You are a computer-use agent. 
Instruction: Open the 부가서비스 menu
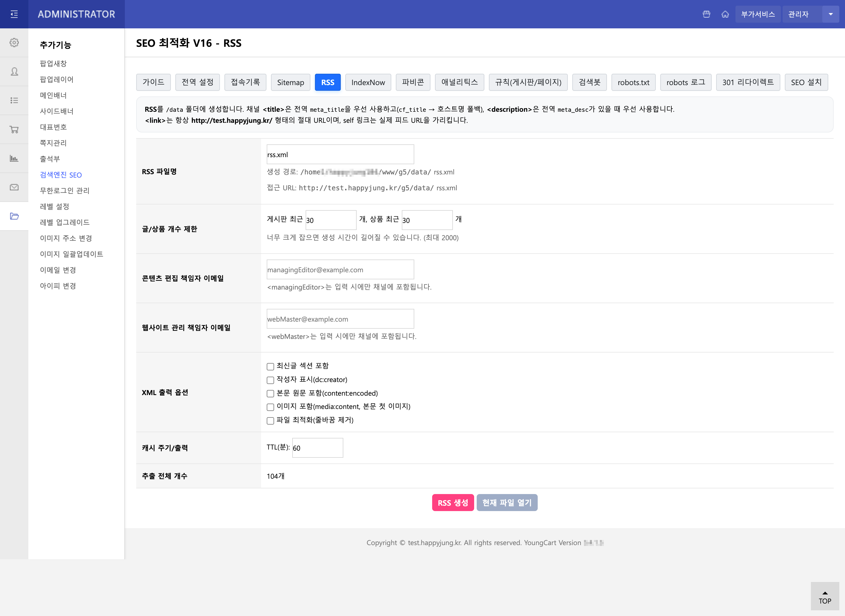point(758,14)
